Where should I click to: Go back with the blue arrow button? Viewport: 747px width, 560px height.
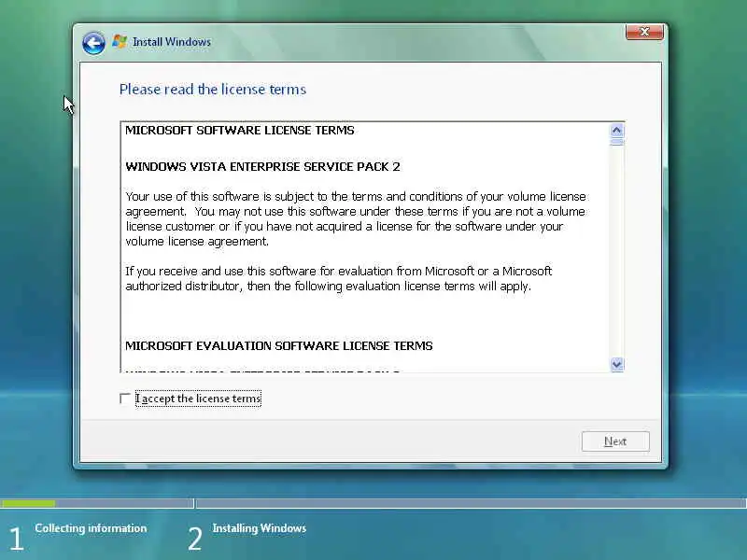click(x=93, y=43)
